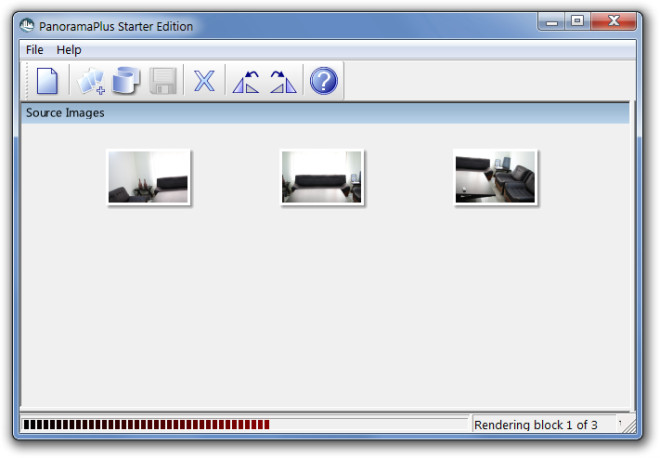This screenshot has width=660, height=458.
Task: Open the File menu
Action: pyautogui.click(x=35, y=50)
